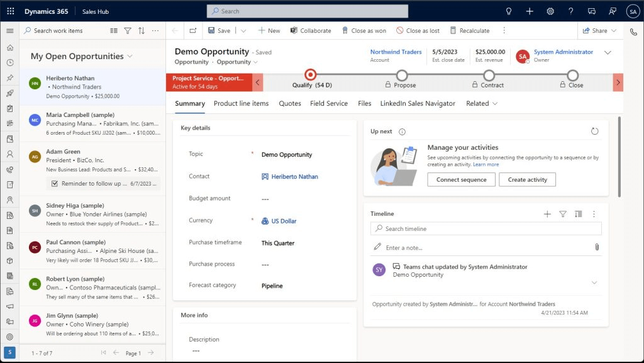This screenshot has width=644, height=363.
Task: Select the Propose stage in process bar
Action: (x=401, y=76)
